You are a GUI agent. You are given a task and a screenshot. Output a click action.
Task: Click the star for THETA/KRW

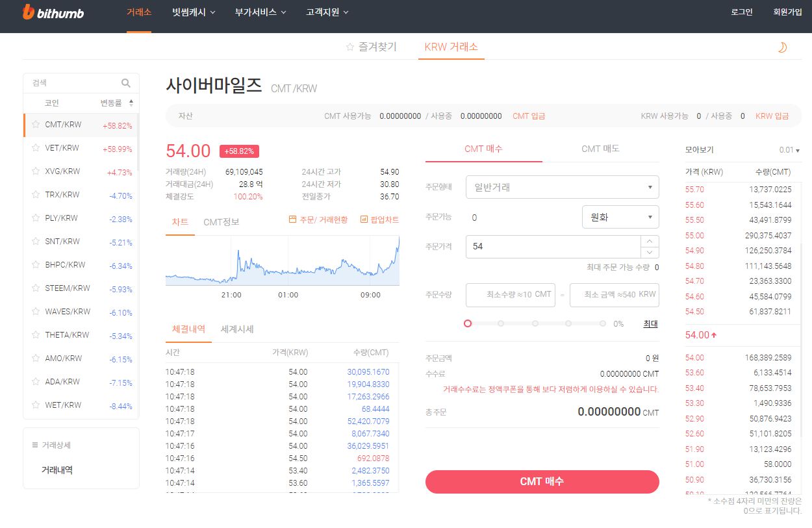click(36, 335)
